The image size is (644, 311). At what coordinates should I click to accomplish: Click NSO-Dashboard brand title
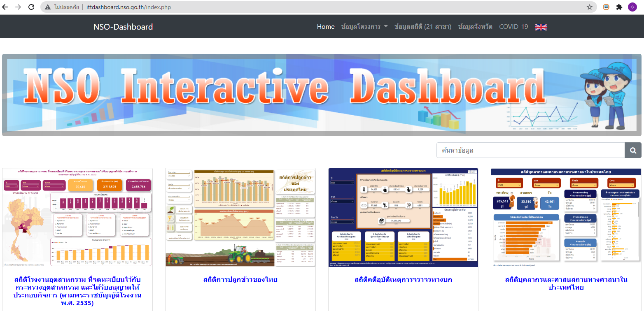coord(123,27)
